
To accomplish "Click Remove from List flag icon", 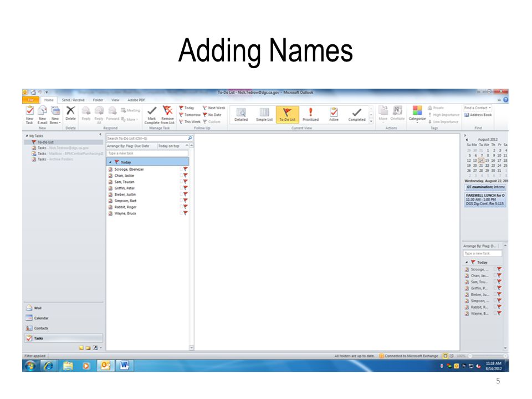I will click(x=167, y=110).
